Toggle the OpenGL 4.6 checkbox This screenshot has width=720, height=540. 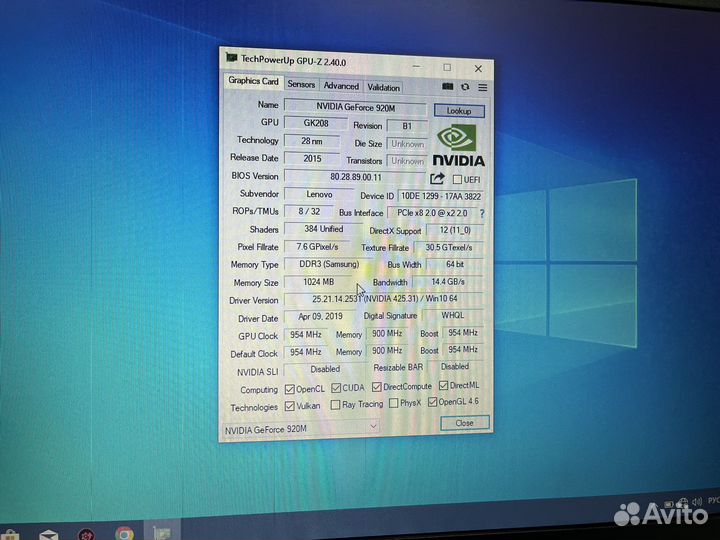[x=432, y=402]
